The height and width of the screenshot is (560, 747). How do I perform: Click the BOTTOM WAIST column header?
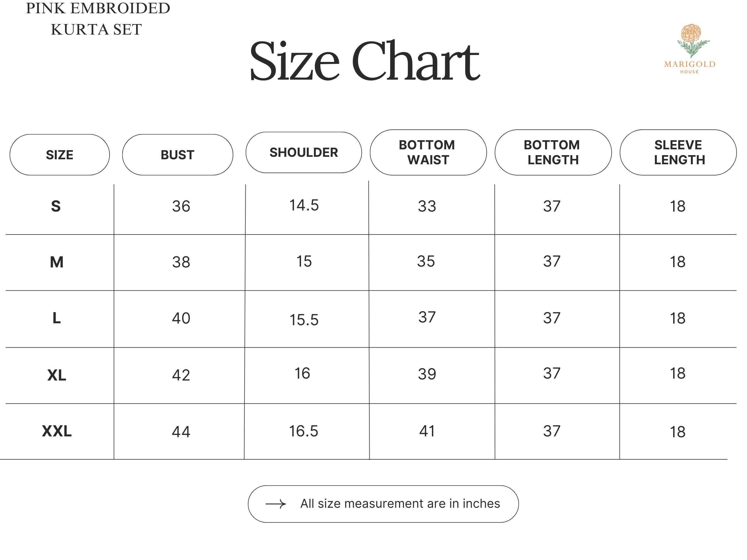(428, 152)
